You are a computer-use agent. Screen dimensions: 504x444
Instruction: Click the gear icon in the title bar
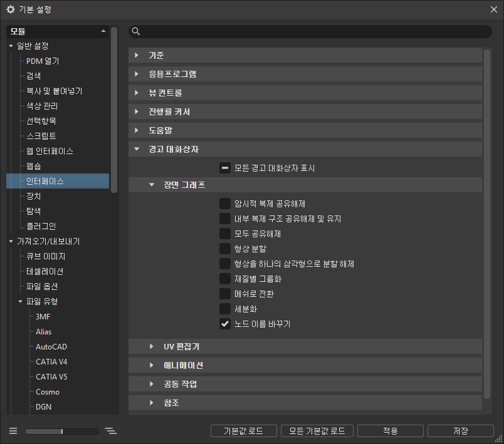click(x=11, y=9)
